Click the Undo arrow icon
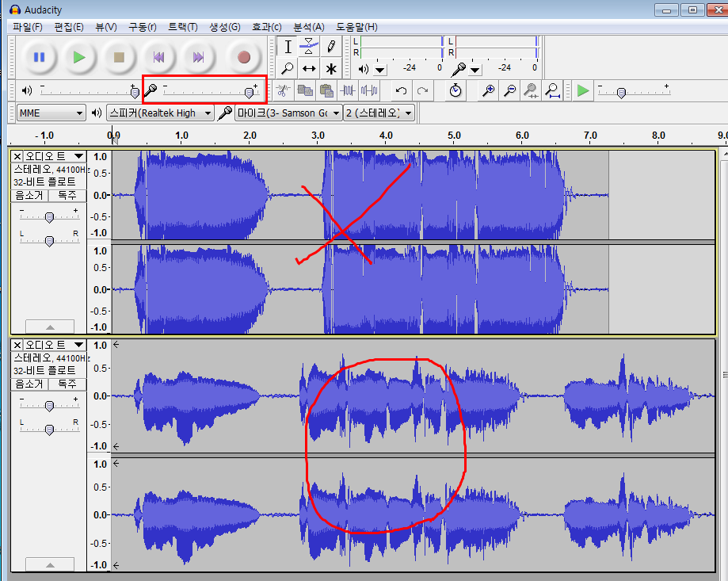728x581 pixels. pyautogui.click(x=401, y=90)
